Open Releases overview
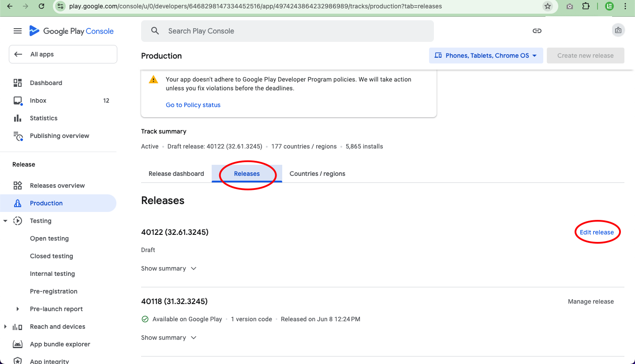635x364 pixels. (x=58, y=186)
